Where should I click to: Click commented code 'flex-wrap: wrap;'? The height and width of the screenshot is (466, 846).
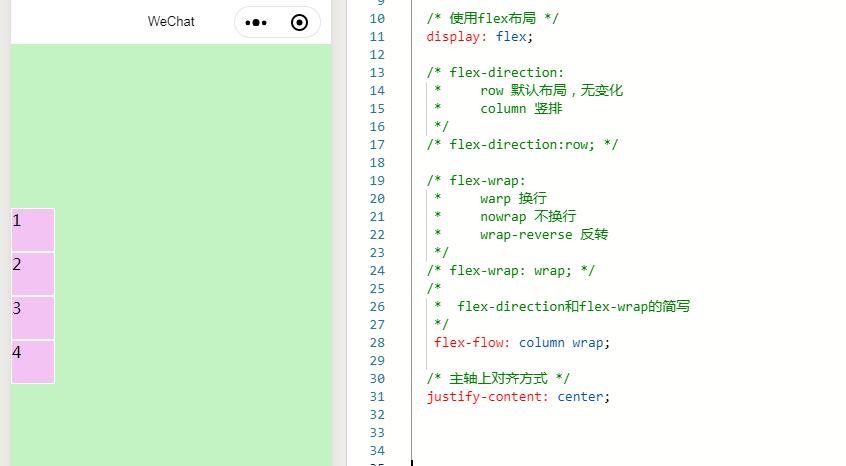pyautogui.click(x=510, y=271)
